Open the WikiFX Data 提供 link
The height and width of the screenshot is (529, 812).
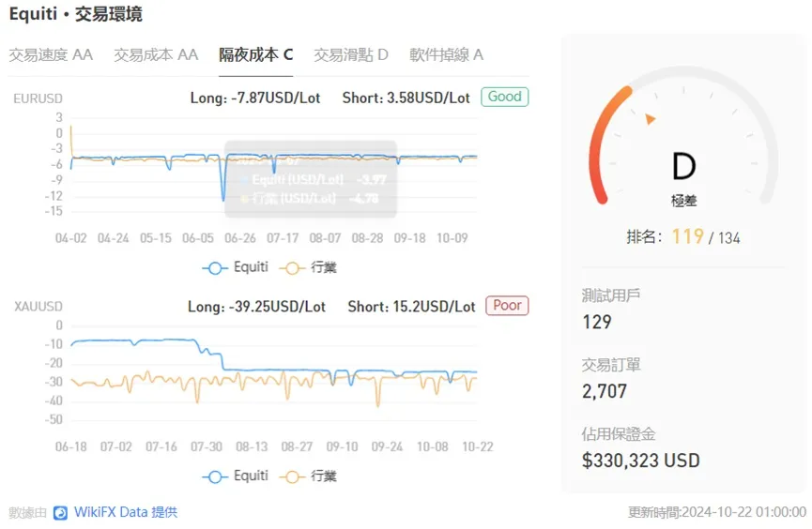coord(126,512)
